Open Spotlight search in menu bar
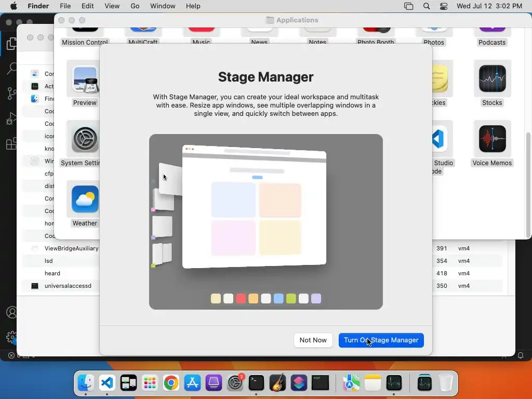 [427, 6]
